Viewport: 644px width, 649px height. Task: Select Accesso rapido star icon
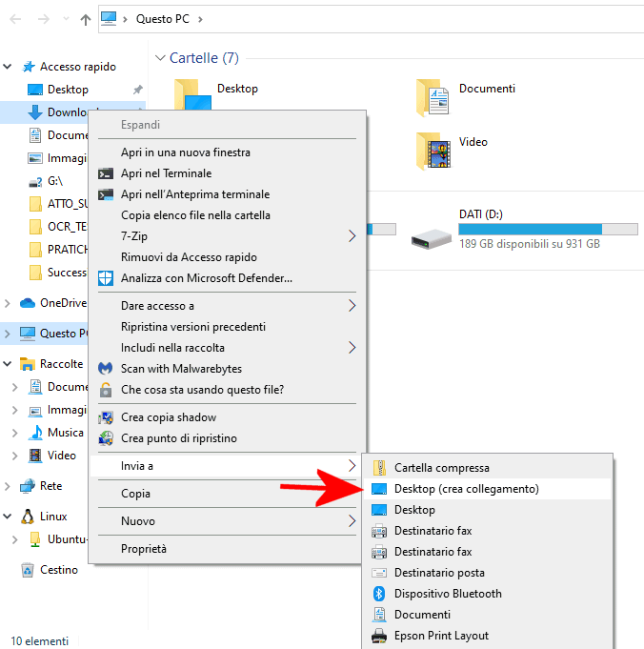coord(29,67)
